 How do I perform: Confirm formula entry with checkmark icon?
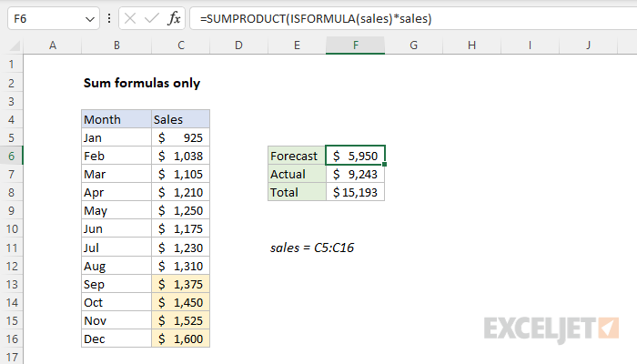click(x=152, y=18)
